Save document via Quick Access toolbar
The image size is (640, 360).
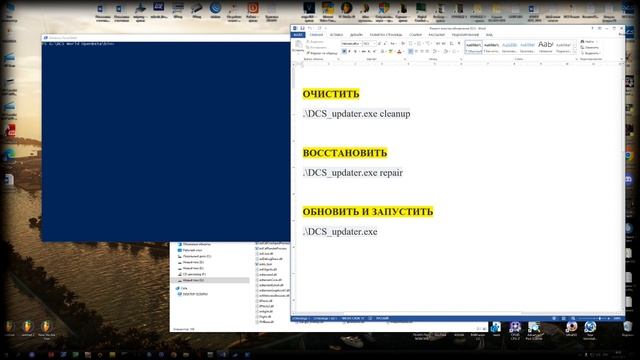pos(302,28)
